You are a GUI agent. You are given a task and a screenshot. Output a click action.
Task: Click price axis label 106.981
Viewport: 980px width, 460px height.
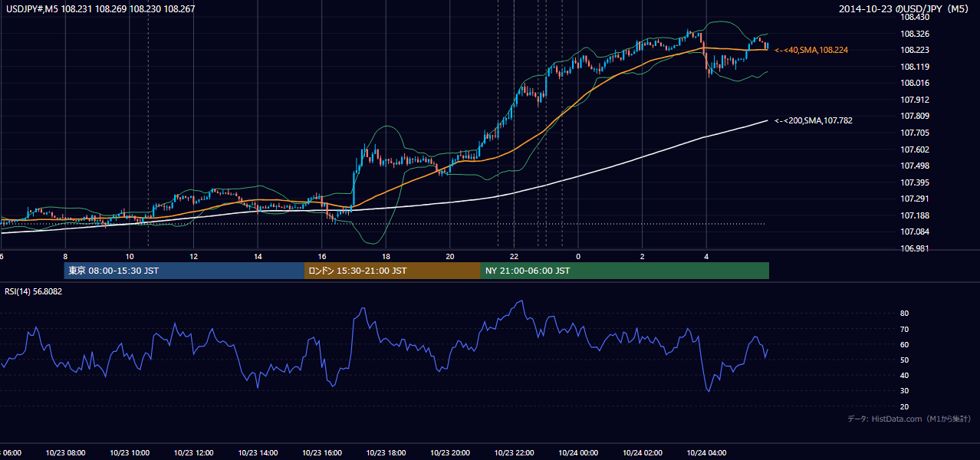pyautogui.click(x=916, y=248)
